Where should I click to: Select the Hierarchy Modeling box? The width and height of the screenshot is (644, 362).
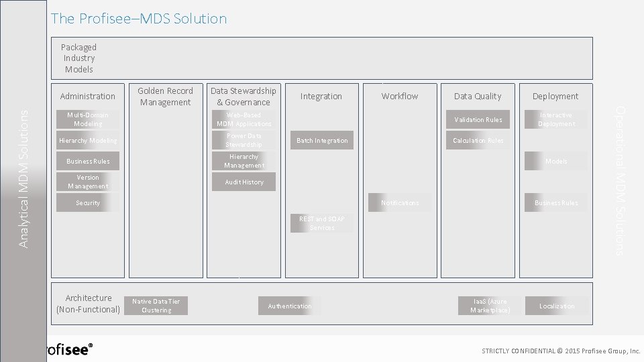click(88, 140)
